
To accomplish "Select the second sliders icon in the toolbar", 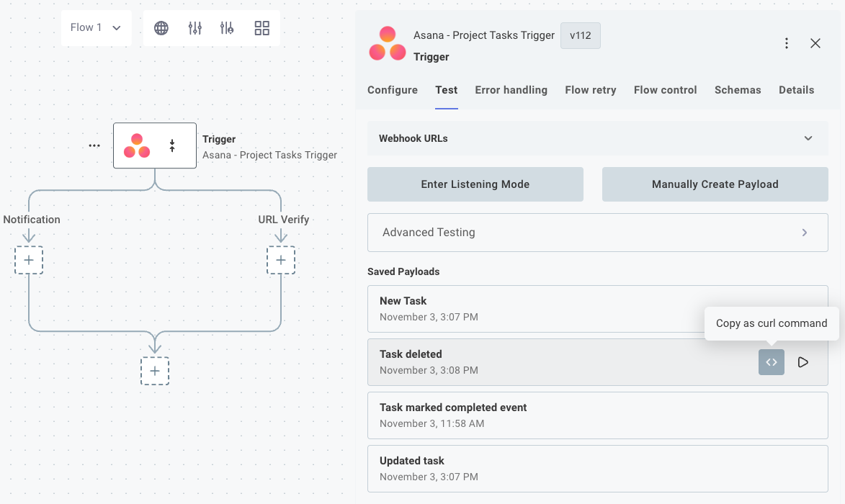I will click(227, 27).
